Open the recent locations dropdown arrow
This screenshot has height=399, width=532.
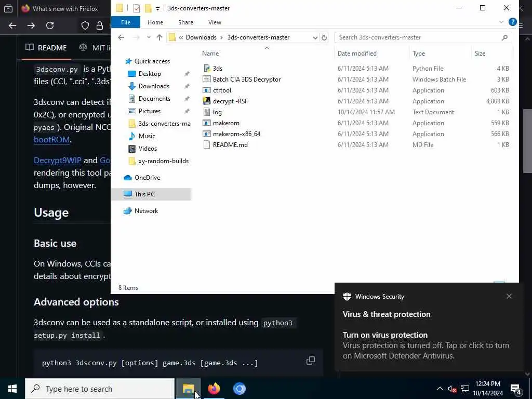149,37
